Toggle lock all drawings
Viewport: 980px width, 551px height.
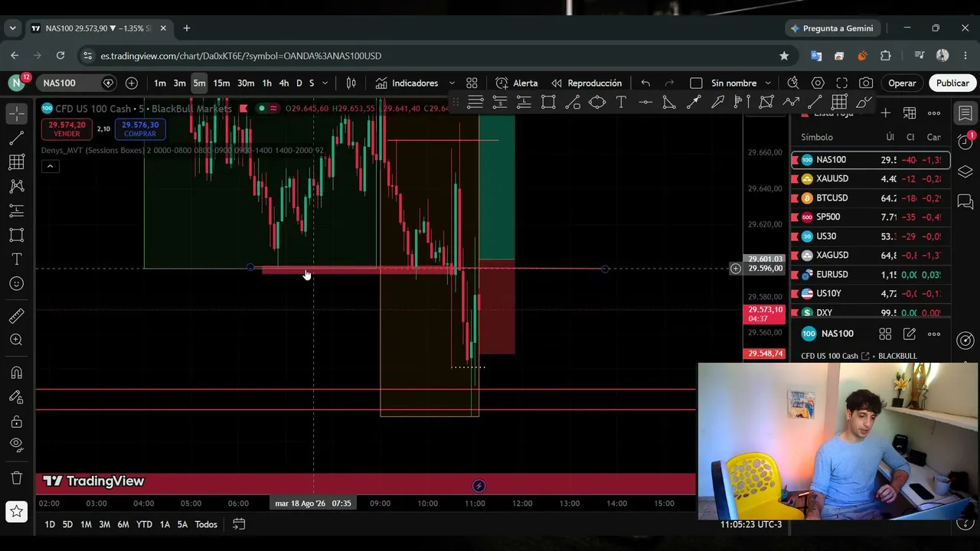(x=16, y=422)
